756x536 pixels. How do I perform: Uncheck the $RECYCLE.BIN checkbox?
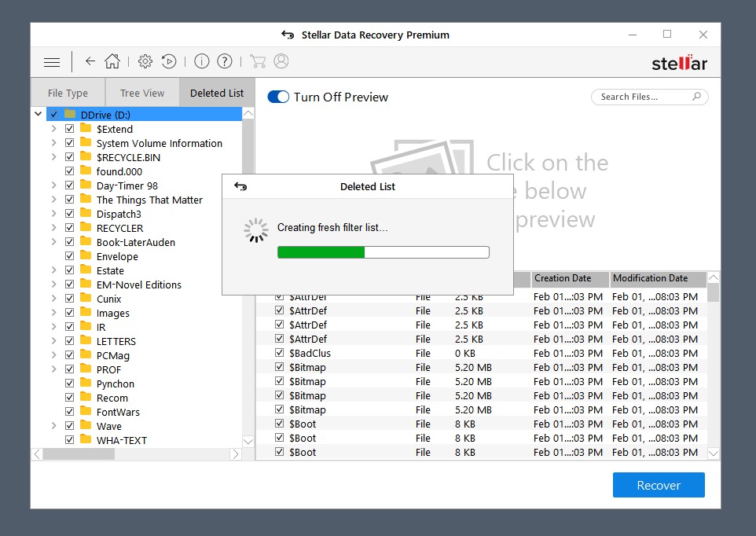(69, 156)
